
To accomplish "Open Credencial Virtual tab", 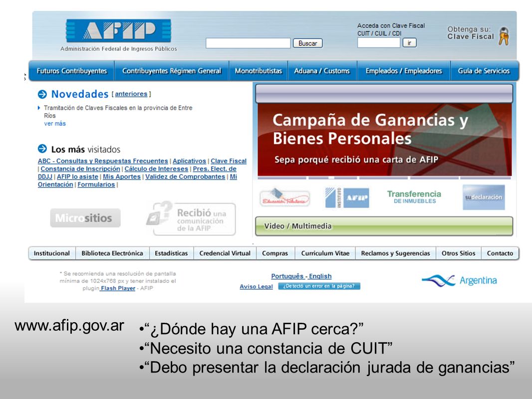I will pos(225,253).
